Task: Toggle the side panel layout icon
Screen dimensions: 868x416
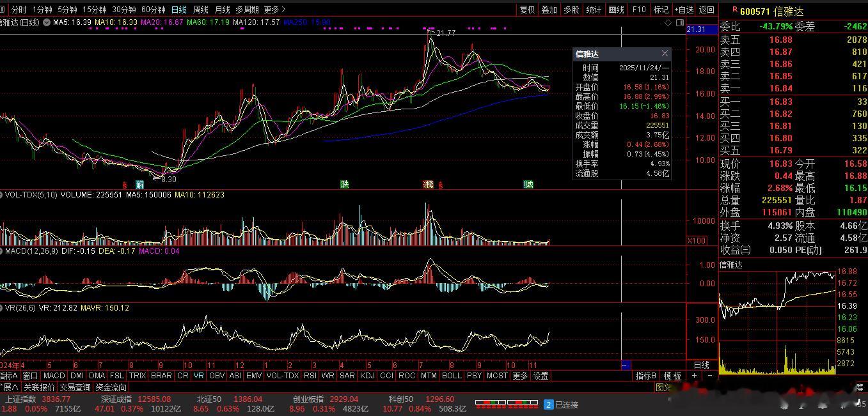Action: coord(679,22)
